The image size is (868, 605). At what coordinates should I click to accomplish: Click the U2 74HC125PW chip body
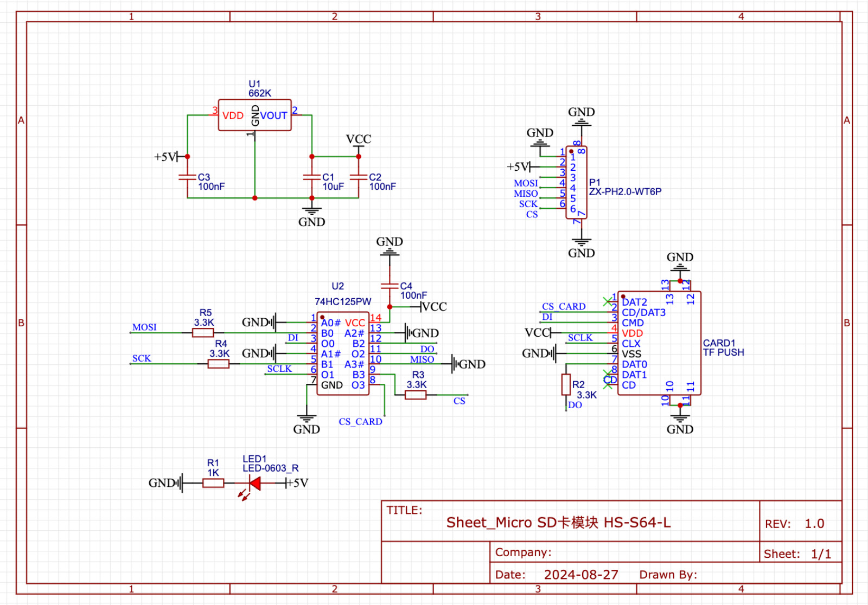pos(343,353)
